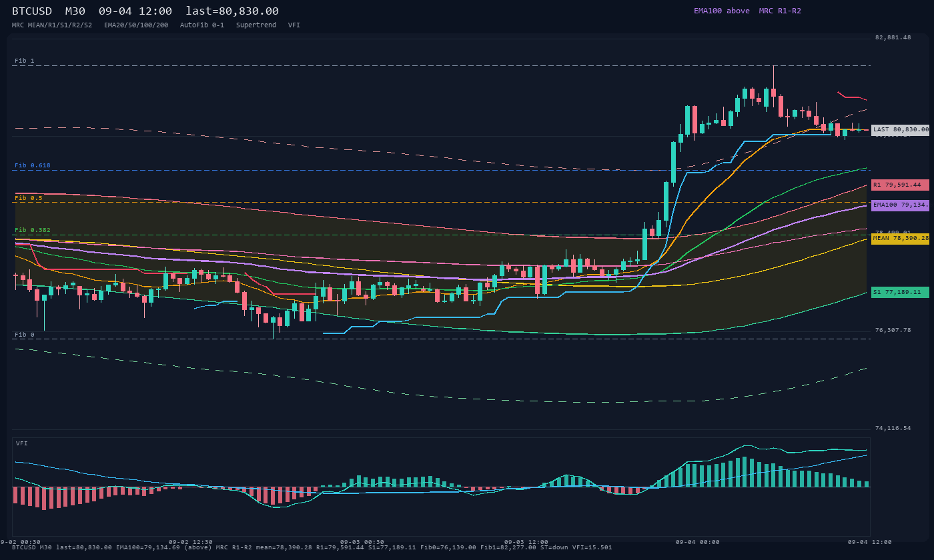The width and height of the screenshot is (934, 560).
Task: Click 'ST=down' in the bottom status line
Action: [x=554, y=547]
